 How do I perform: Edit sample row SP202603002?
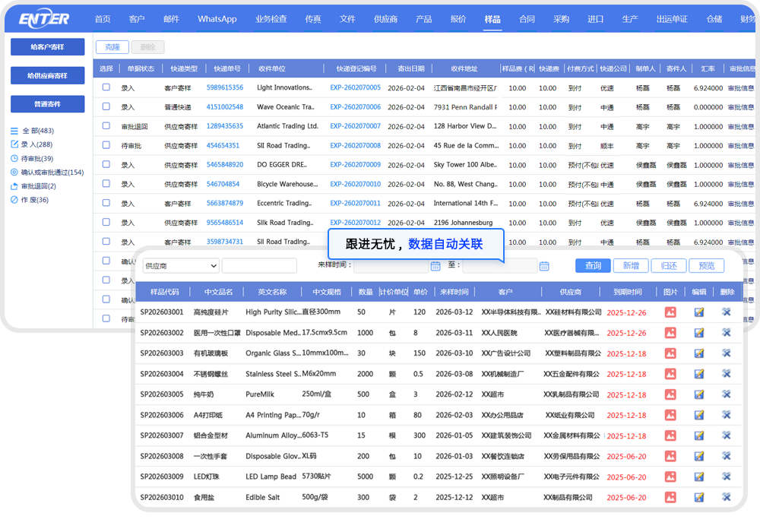pos(699,333)
